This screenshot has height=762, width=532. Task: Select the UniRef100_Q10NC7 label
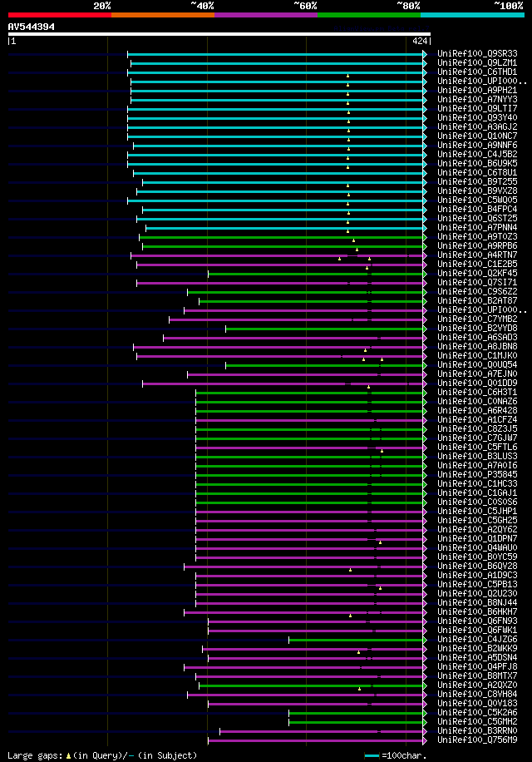(477, 136)
